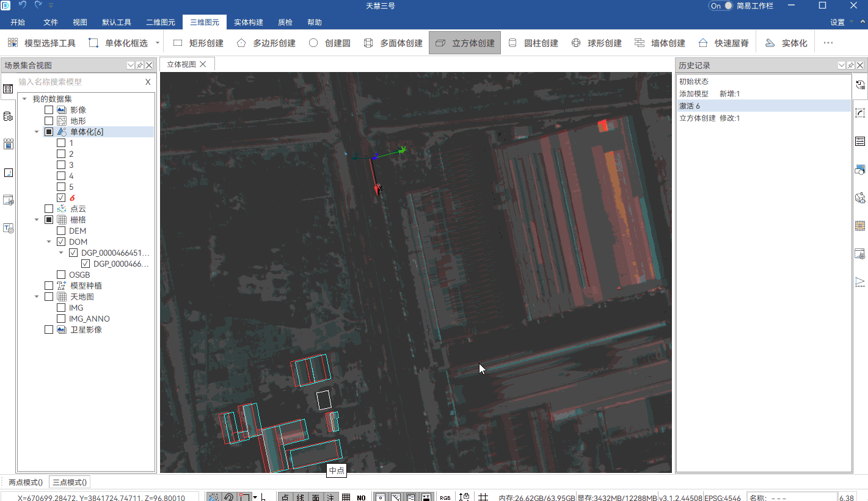868x501 pixels.
Task: Close the 立体视图 view tab
Action: 203,64
